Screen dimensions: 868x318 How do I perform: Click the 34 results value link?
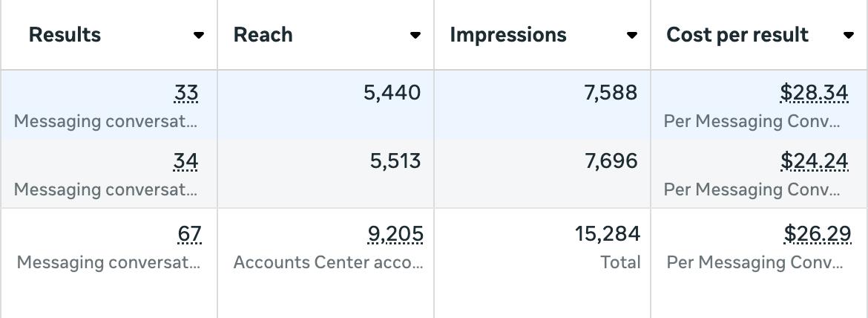click(x=186, y=161)
